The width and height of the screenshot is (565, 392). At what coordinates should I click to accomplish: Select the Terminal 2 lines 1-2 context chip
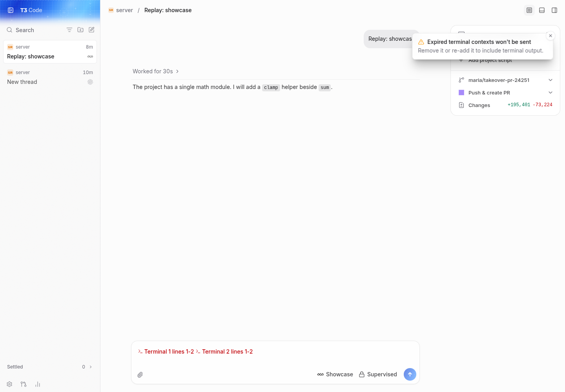224,352
